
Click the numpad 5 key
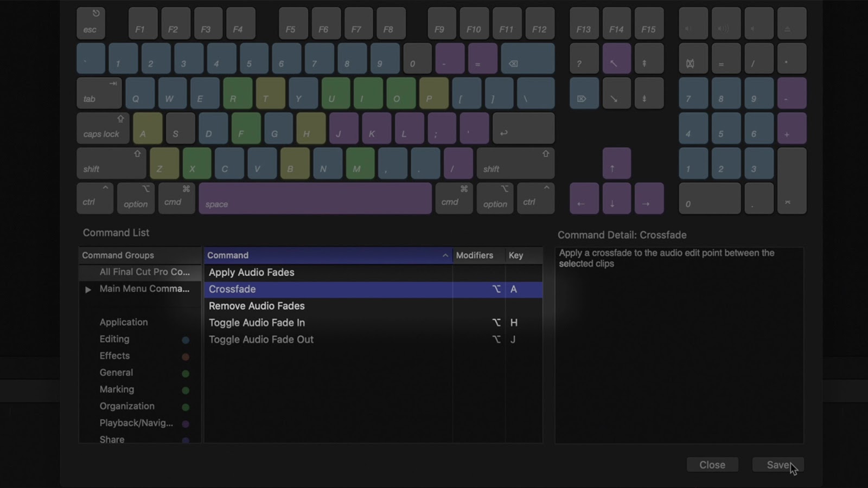tap(726, 128)
